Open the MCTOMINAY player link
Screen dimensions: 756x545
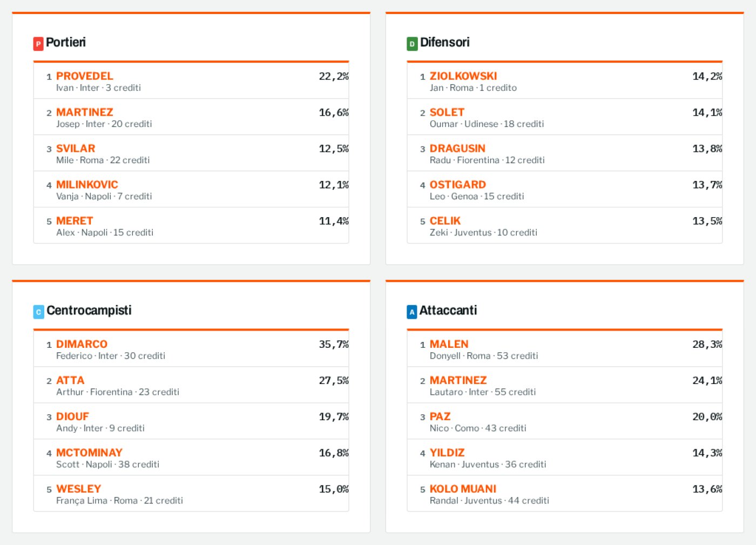(x=90, y=453)
